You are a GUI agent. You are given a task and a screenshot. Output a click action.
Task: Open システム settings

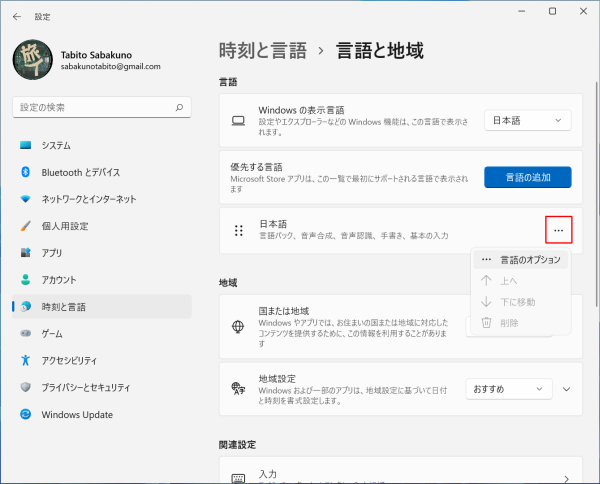pyautogui.click(x=102, y=145)
